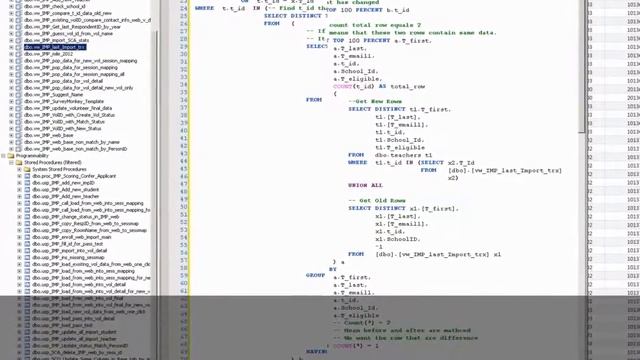Click the '-- Get Old Rows' comment
The width and height of the screenshot is (640, 360).
coord(377,200)
